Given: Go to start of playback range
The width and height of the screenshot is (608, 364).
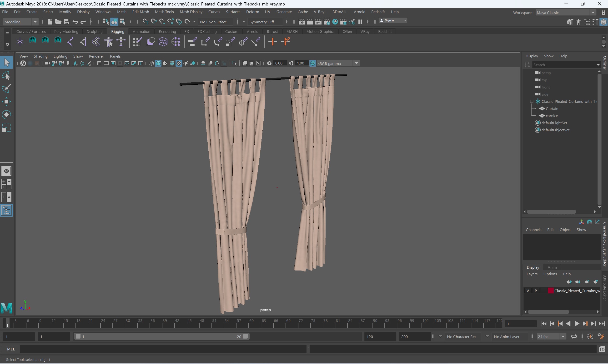Looking at the screenshot, I should click(543, 324).
